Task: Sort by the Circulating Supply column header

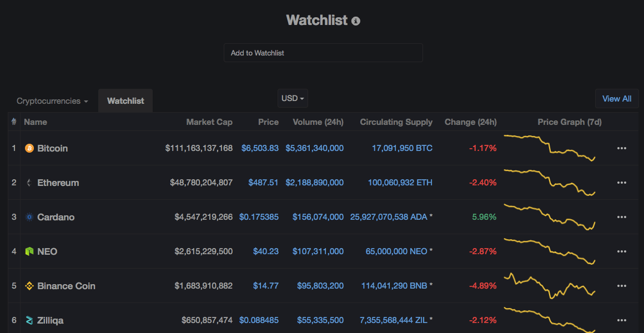Action: point(396,122)
